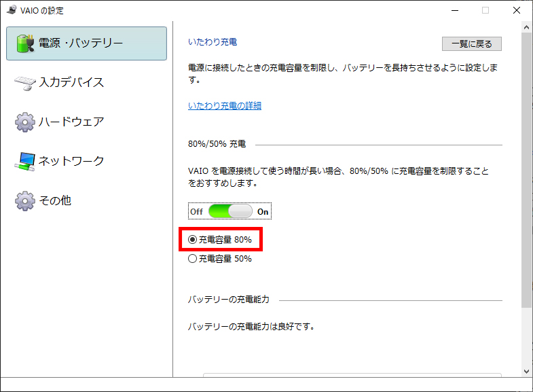
Task: Minimize the VAIO の設定 window
Action: coord(455,11)
